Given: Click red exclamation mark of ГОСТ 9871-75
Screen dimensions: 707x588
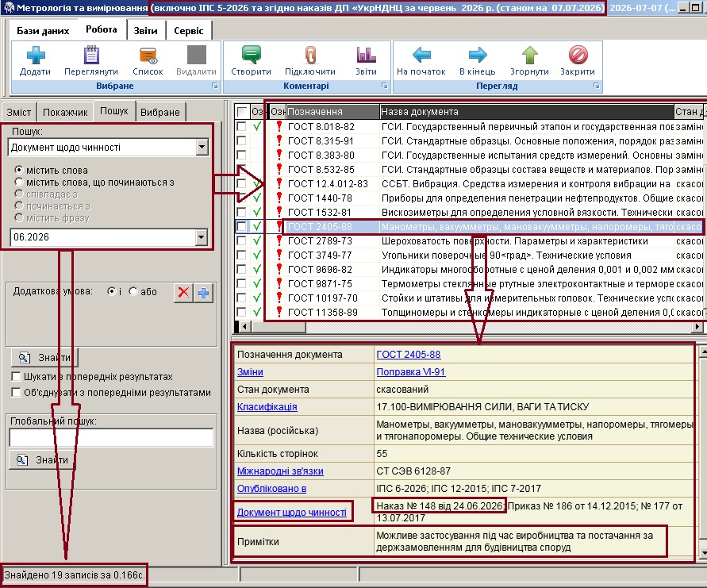Looking at the screenshot, I should (279, 283).
